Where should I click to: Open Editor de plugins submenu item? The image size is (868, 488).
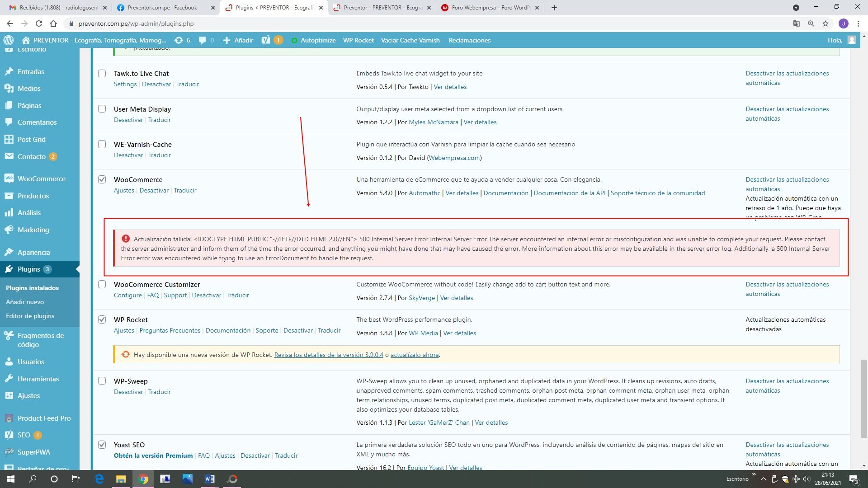30,316
